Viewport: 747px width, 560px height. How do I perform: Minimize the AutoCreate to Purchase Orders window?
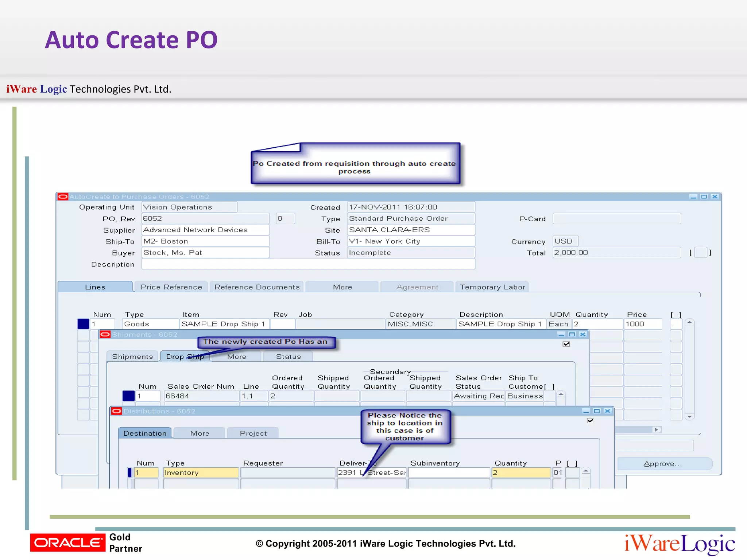693,197
